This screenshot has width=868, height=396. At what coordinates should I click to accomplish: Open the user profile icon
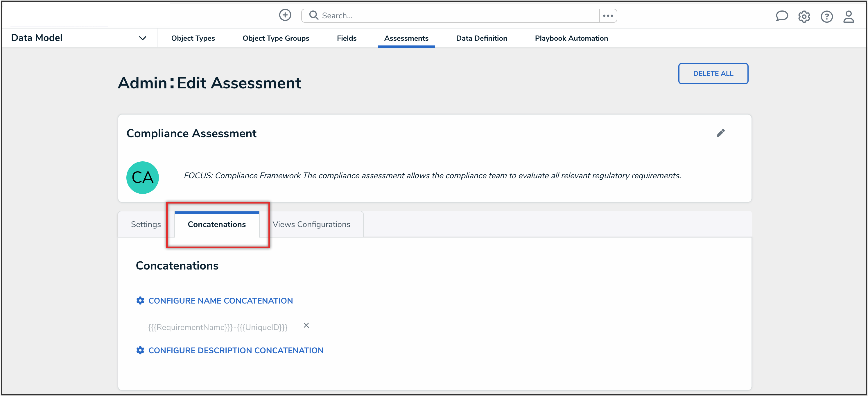coord(848,17)
